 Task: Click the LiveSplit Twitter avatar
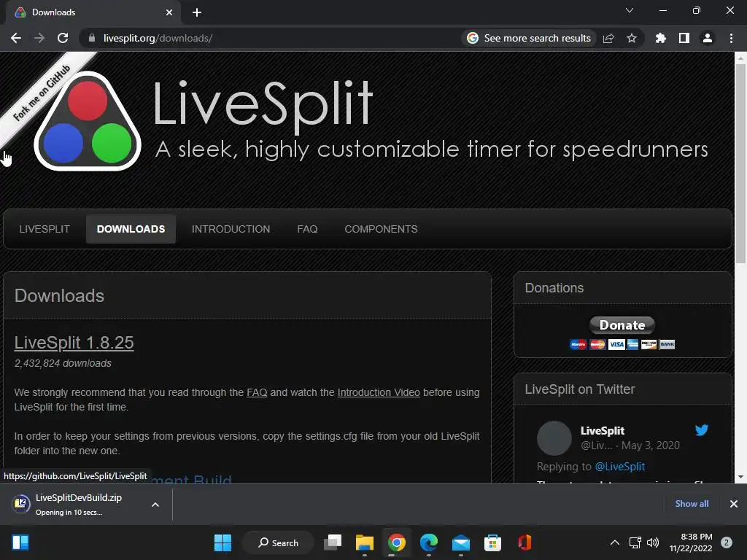(x=554, y=438)
